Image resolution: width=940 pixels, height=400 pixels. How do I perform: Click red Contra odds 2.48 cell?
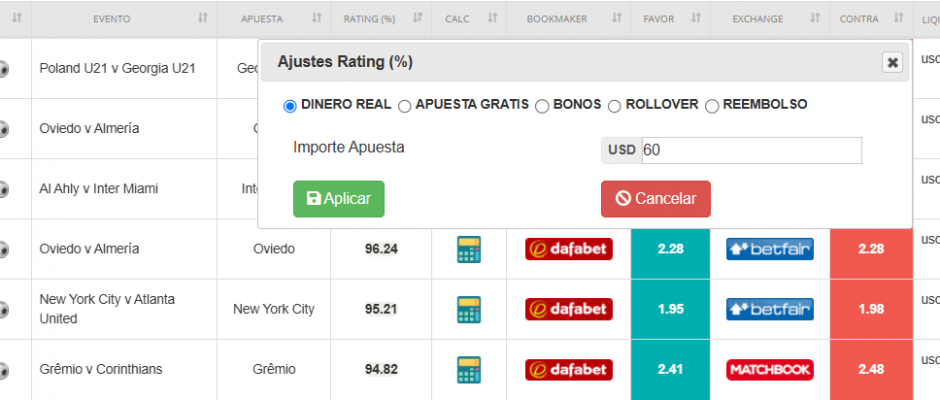coord(870,369)
